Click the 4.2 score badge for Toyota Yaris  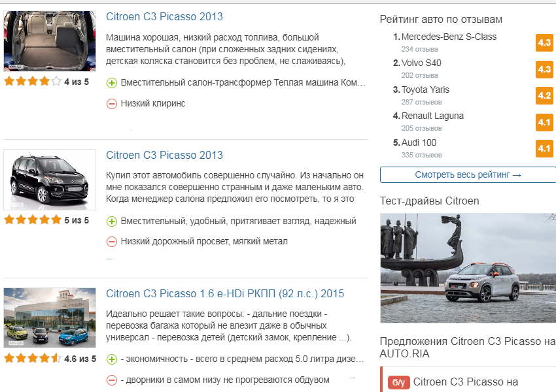544,95
